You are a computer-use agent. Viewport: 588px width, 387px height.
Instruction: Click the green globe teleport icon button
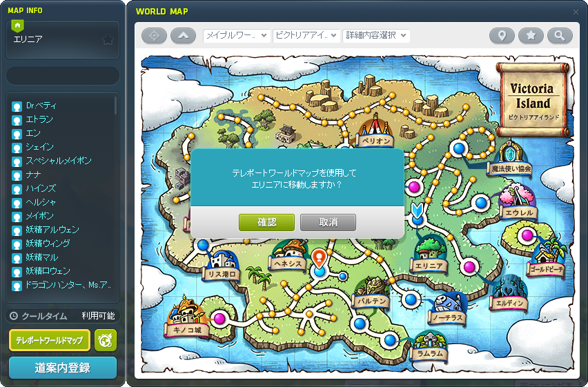click(106, 340)
